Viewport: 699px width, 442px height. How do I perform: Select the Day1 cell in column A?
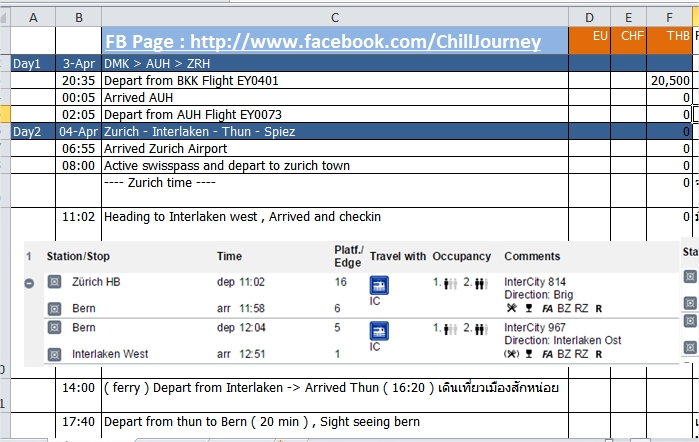point(33,63)
